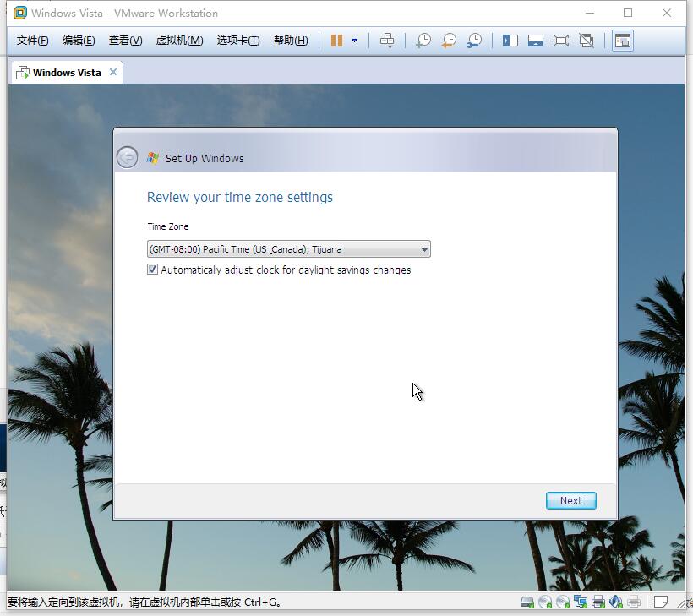Click the network adapter status icon
Viewport: 693px width, 616px height.
[x=581, y=602]
